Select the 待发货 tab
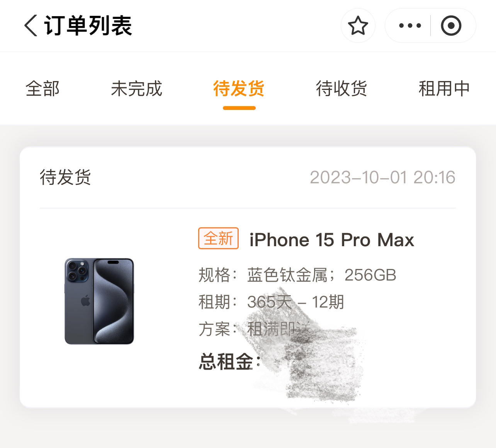The image size is (496, 448). (x=239, y=88)
